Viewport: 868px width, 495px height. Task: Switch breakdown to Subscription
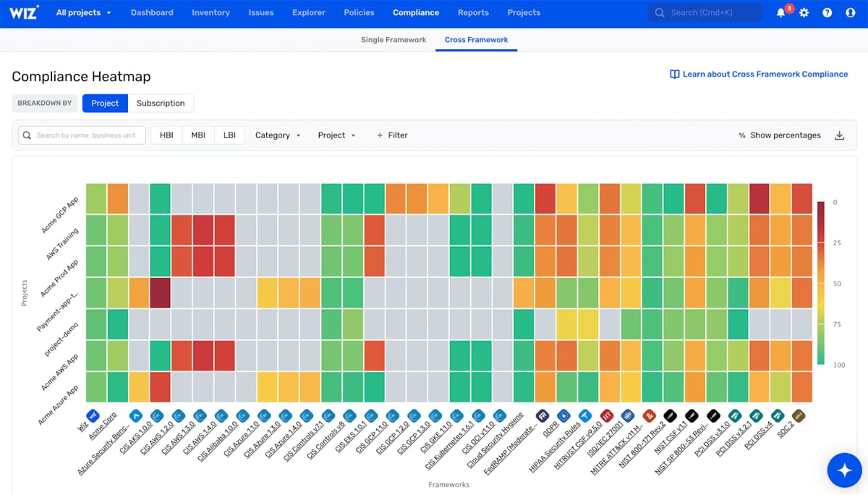tap(161, 103)
